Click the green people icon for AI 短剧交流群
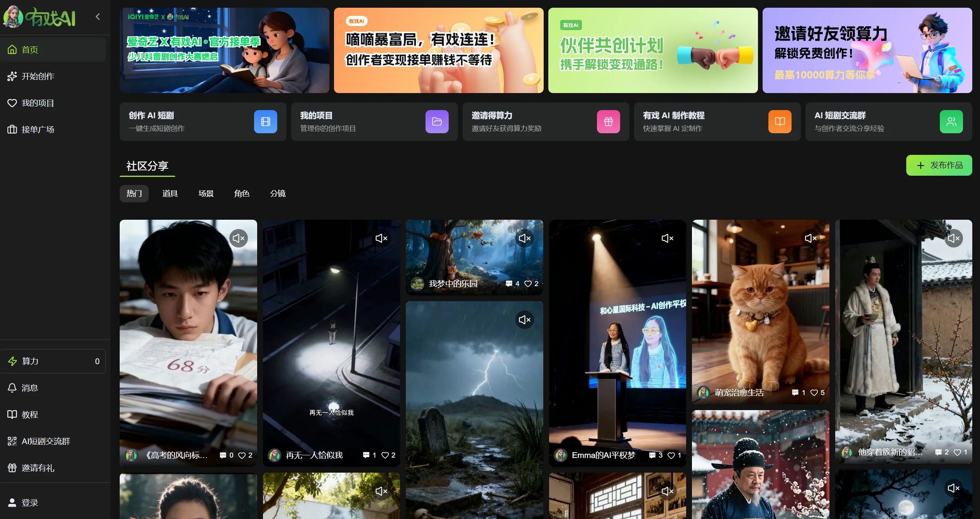Image resolution: width=980 pixels, height=519 pixels. pos(951,122)
